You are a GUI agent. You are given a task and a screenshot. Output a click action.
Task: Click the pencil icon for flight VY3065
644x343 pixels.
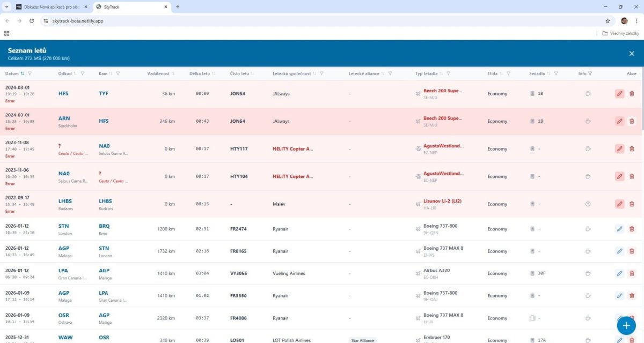(619, 273)
